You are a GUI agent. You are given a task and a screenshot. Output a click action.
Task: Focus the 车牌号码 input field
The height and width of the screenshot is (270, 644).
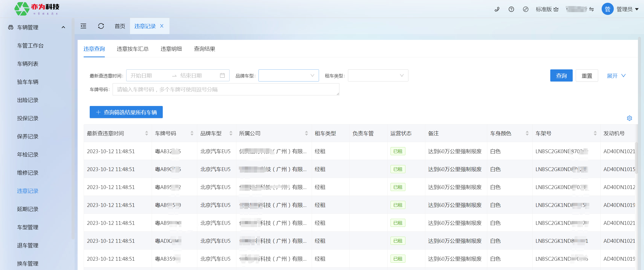click(x=226, y=89)
